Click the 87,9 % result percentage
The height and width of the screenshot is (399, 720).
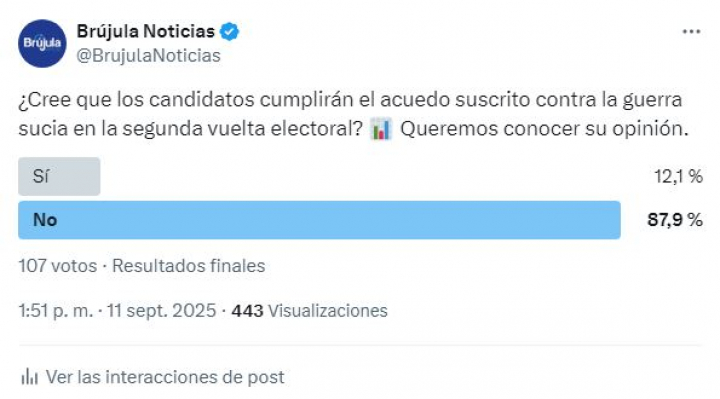675,220
